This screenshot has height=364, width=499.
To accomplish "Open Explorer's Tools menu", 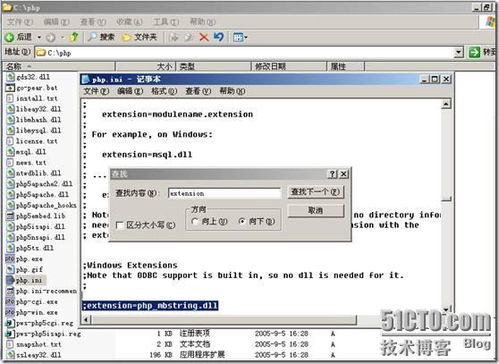I will [166, 22].
